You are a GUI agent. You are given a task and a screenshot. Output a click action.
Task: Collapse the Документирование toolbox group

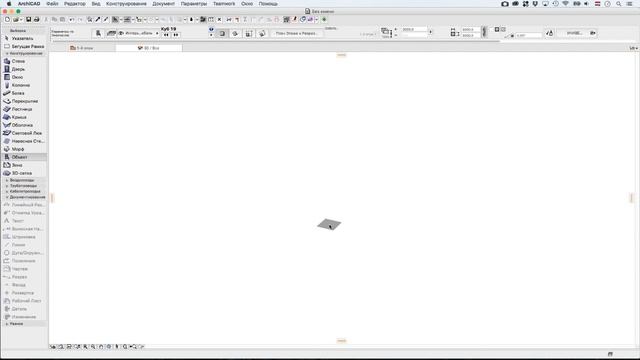[x=24, y=197]
